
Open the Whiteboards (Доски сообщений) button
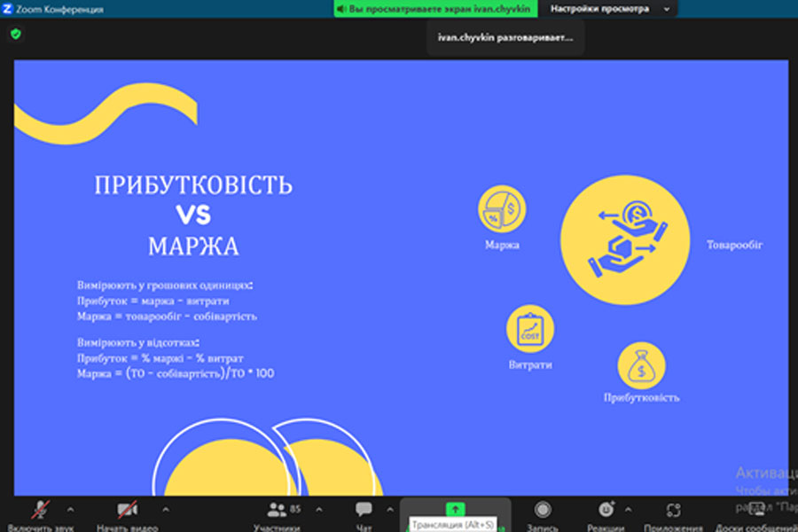click(756, 515)
